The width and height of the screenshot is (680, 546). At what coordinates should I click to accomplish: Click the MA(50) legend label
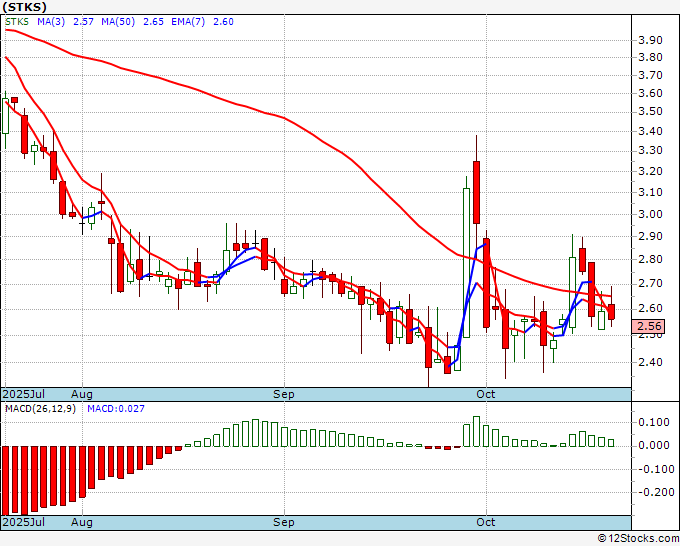[118, 22]
